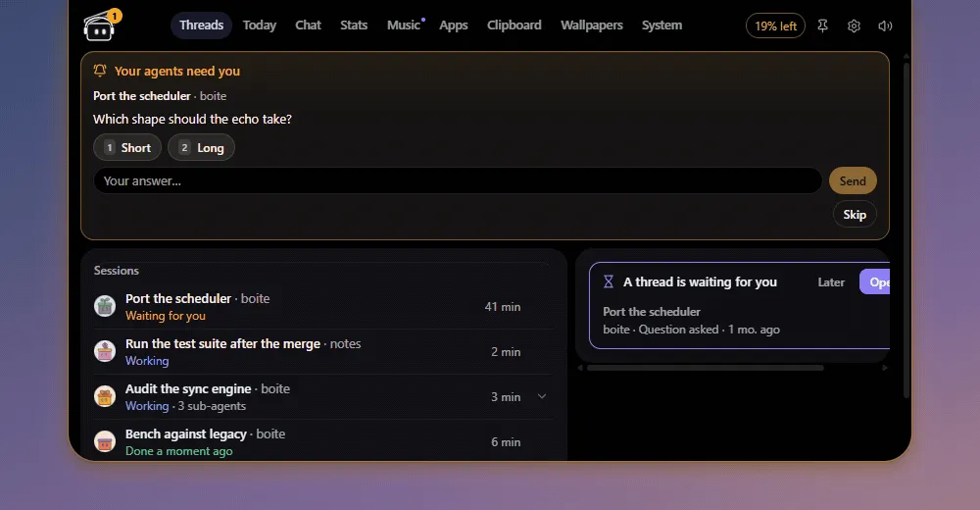Image resolution: width=980 pixels, height=510 pixels.
Task: Open the Apps tab
Action: tap(454, 25)
